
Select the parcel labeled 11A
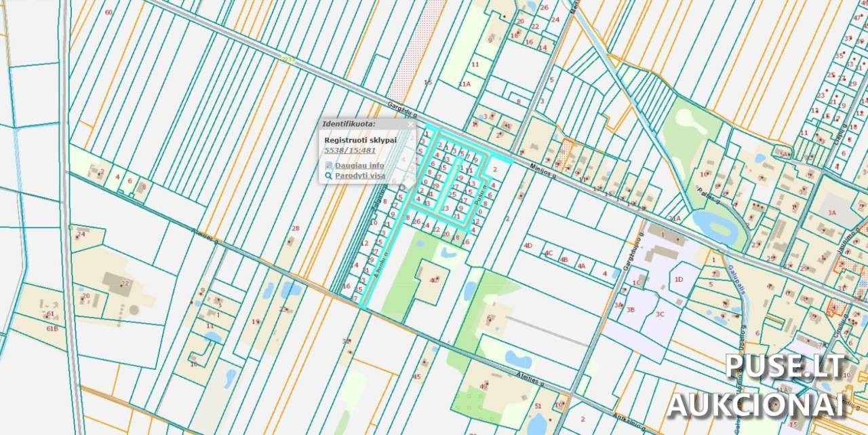coord(465,84)
